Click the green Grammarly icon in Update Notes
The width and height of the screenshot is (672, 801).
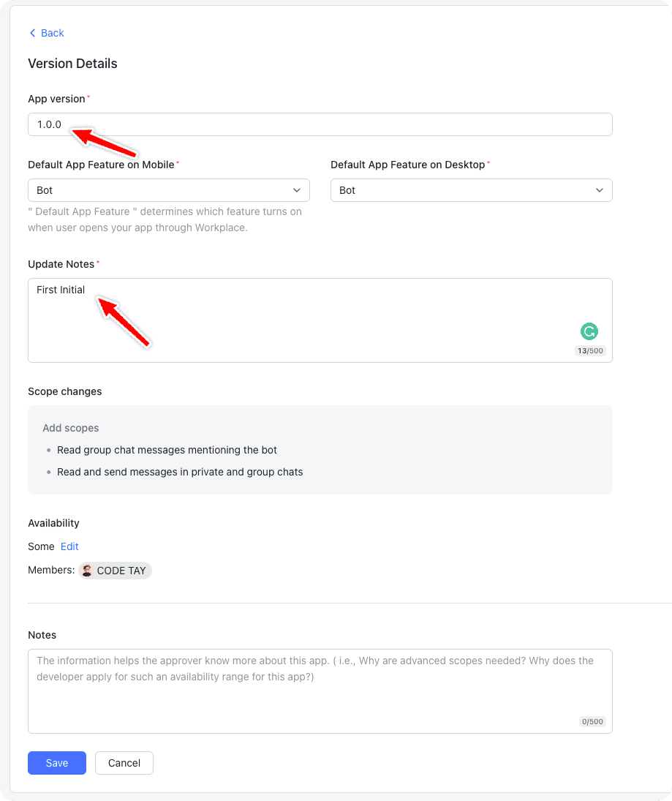589,331
